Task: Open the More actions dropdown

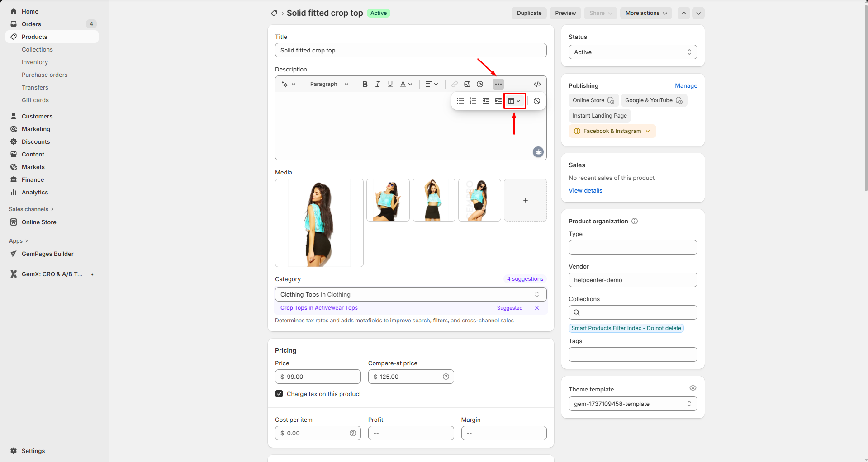Action: pyautogui.click(x=645, y=13)
